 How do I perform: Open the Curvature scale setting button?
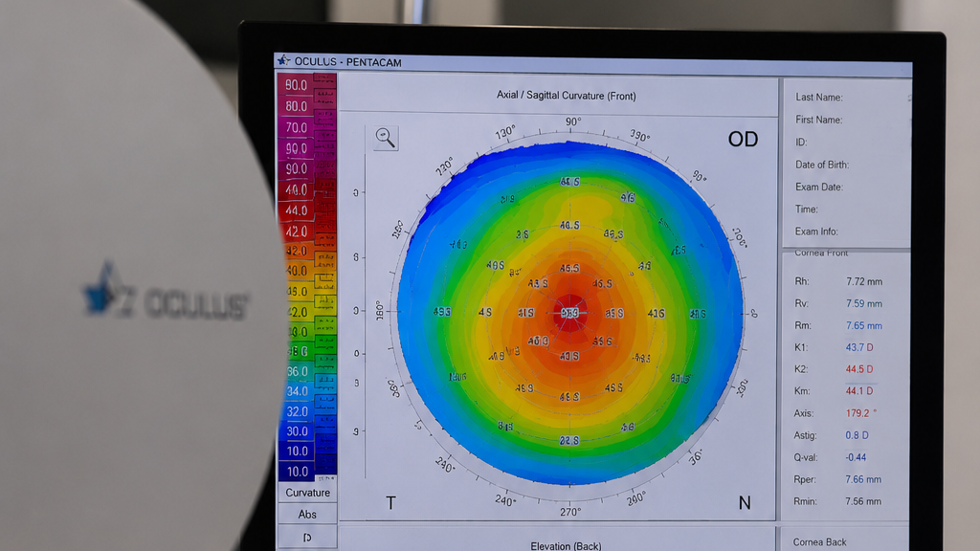[x=307, y=493]
